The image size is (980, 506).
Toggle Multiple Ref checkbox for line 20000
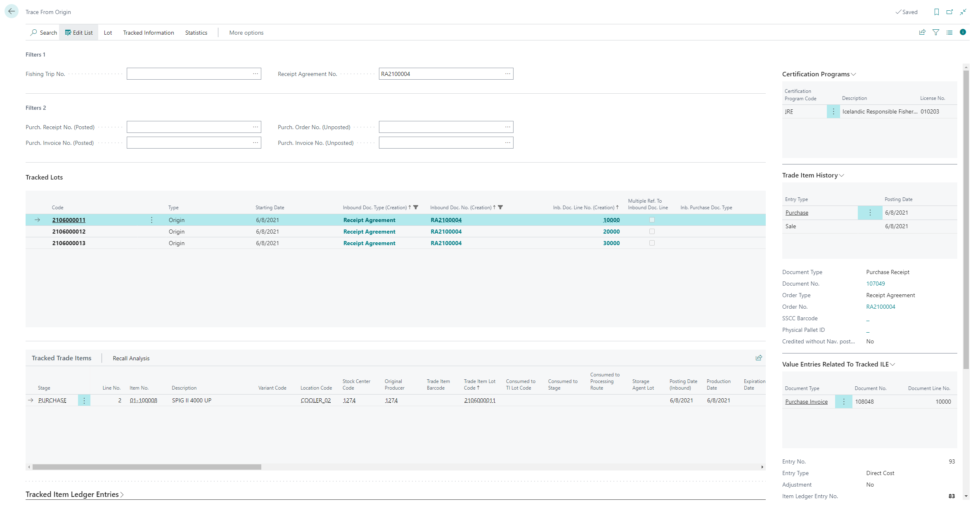pos(652,232)
